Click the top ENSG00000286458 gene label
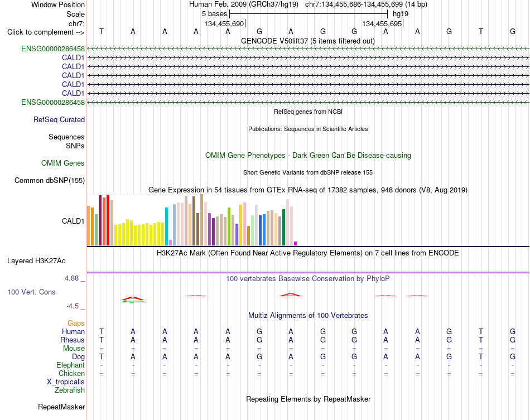Viewport: 530px width, 420px height. pyautogui.click(x=53, y=49)
